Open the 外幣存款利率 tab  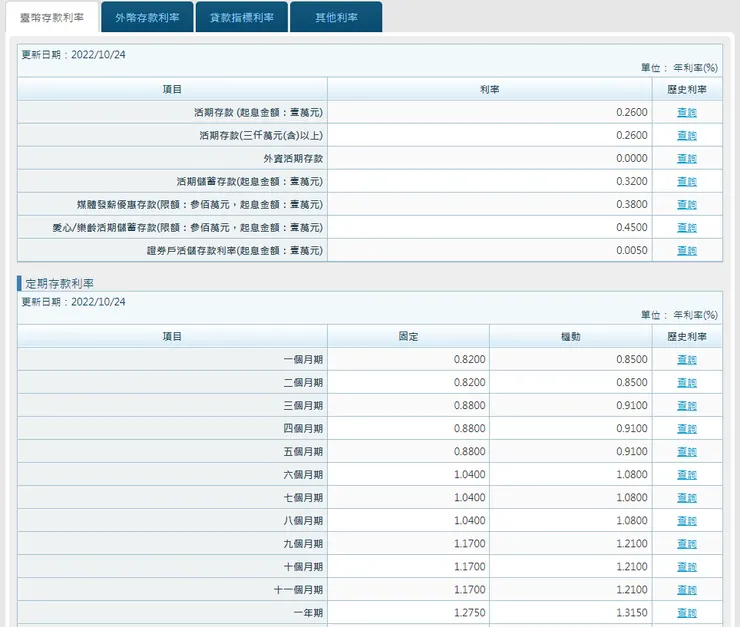click(147, 17)
